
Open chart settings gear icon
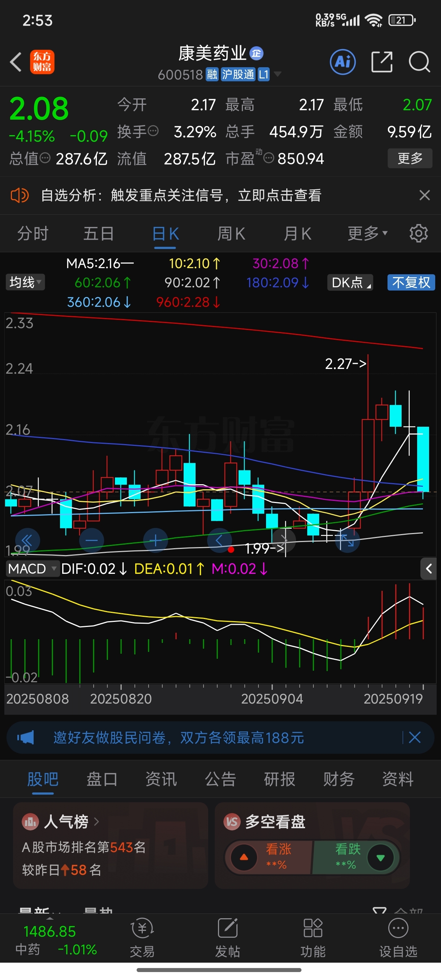click(x=419, y=233)
